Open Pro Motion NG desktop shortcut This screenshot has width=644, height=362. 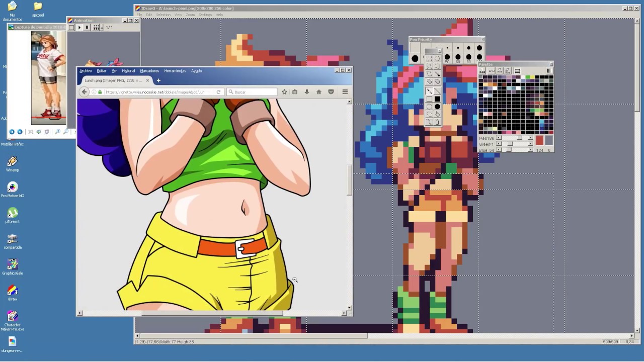pos(12,190)
